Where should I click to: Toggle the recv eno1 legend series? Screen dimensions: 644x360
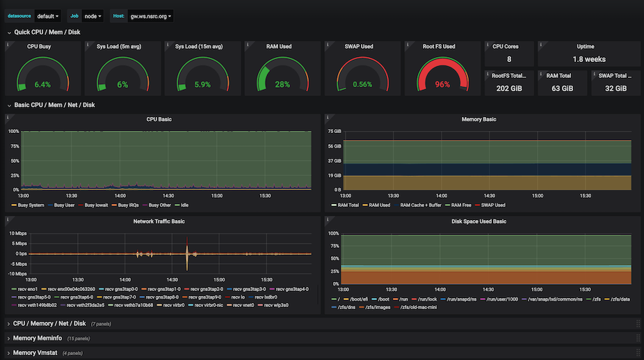27,288
